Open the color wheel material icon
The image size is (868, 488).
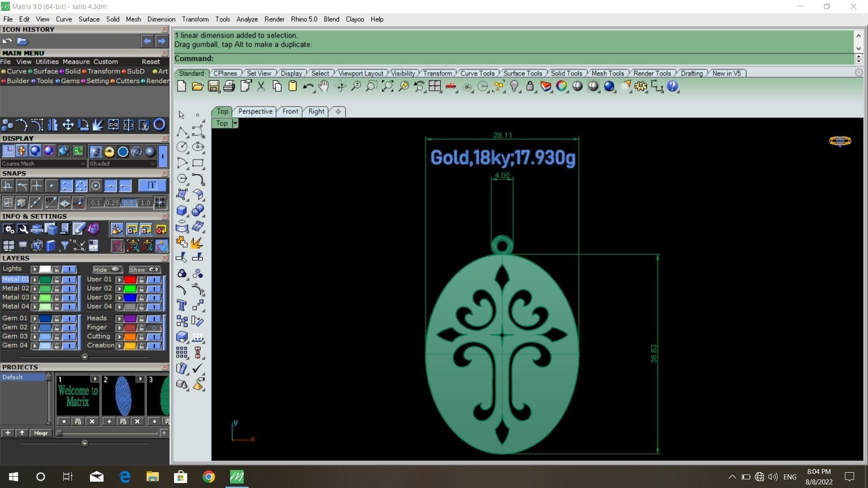click(561, 86)
